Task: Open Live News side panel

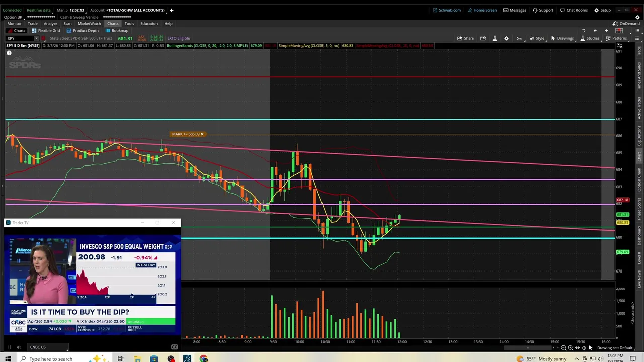Action: (639, 280)
